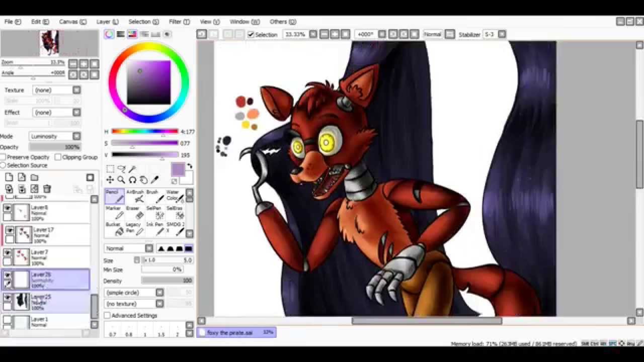Activate the rotate canvas tool
The height and width of the screenshot is (362, 644).
pyautogui.click(x=132, y=180)
